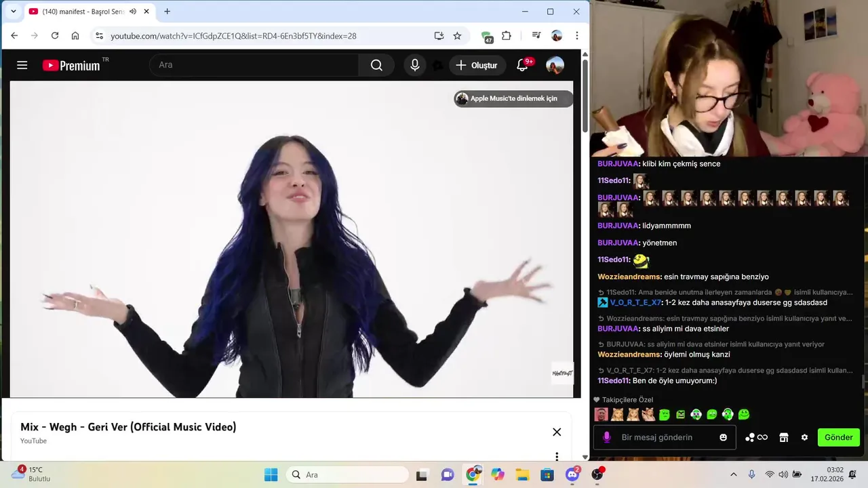
Task: Open Chrome from the taskbar
Action: [473, 474]
